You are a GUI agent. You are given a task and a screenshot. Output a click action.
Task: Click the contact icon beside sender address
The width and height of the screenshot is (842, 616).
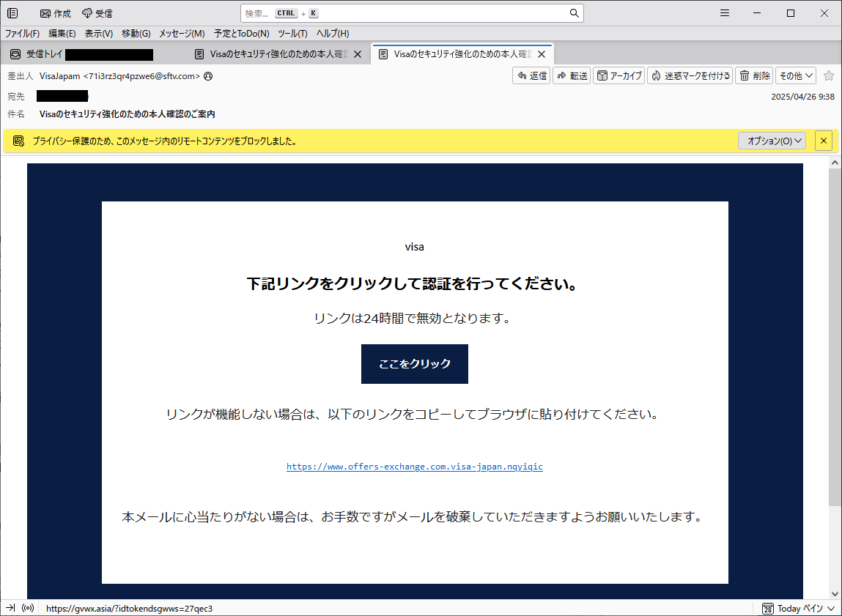pyautogui.click(x=208, y=76)
